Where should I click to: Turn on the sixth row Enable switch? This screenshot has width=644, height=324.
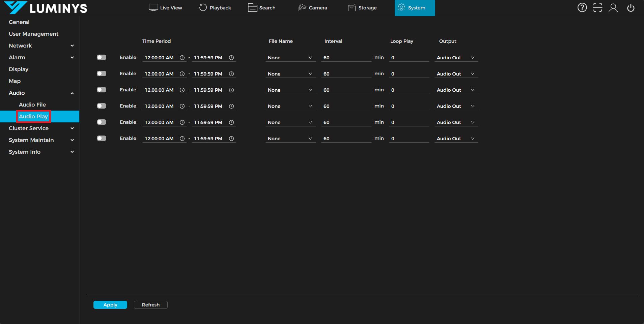pos(102,138)
